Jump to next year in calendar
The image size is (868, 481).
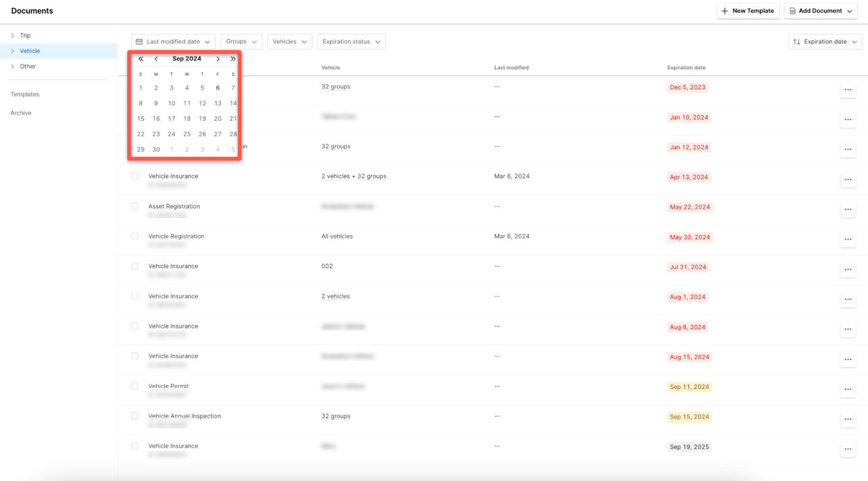pos(233,59)
